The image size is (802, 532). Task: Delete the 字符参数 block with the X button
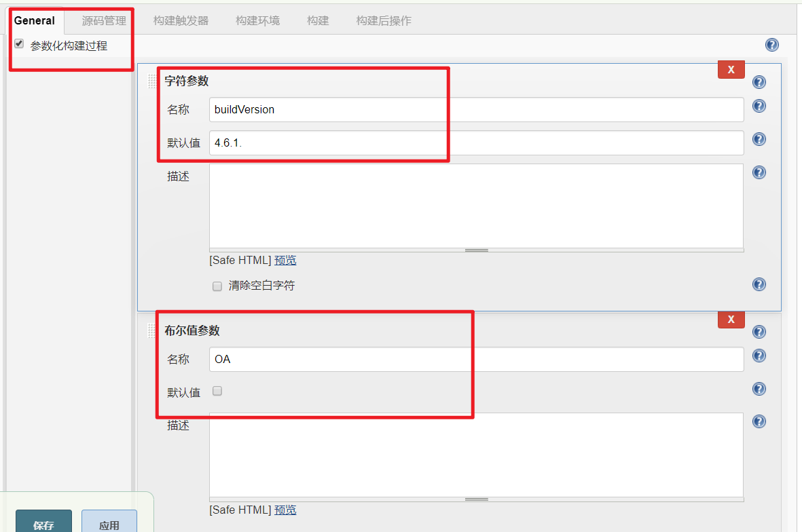(731, 69)
